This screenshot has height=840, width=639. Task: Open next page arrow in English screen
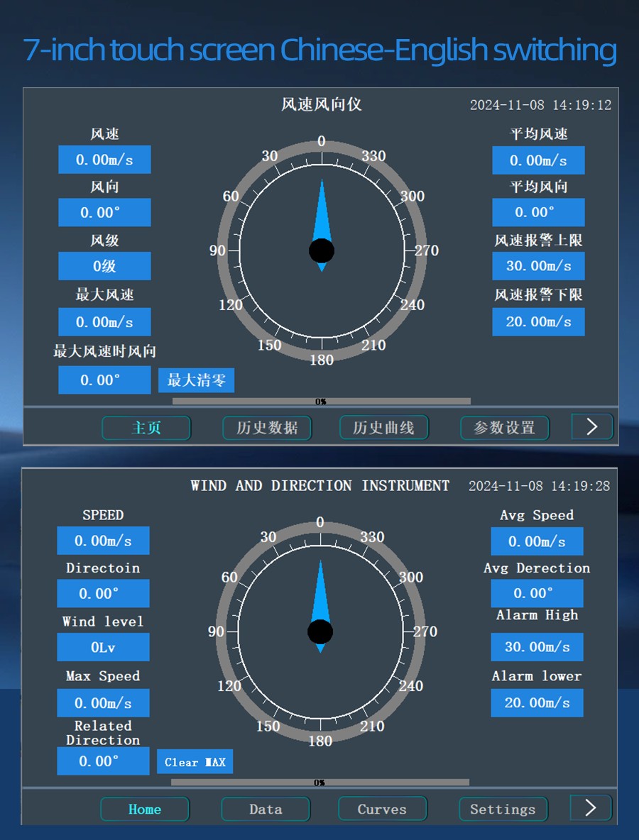(591, 808)
